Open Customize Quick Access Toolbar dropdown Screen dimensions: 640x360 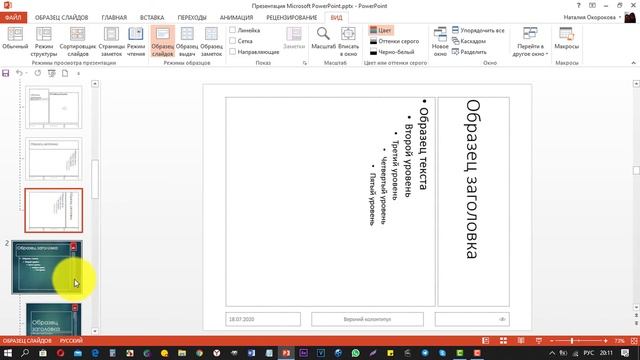(78, 73)
